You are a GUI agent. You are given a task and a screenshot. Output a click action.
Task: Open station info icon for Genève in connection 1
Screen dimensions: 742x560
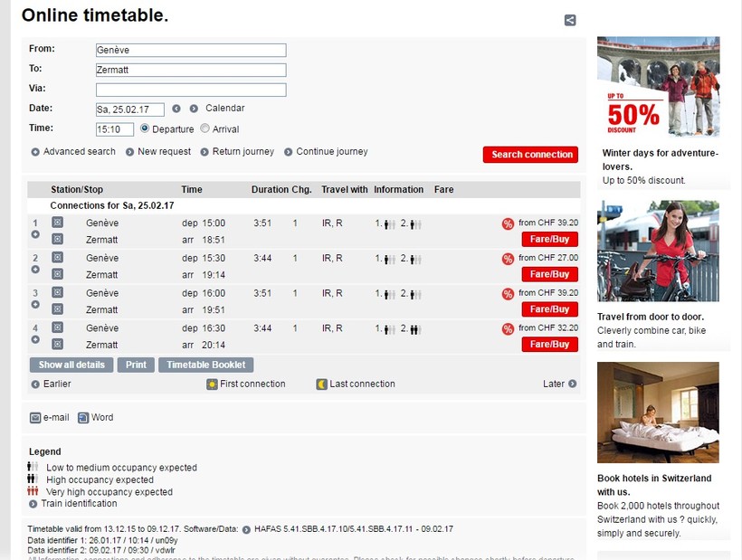[57, 223]
